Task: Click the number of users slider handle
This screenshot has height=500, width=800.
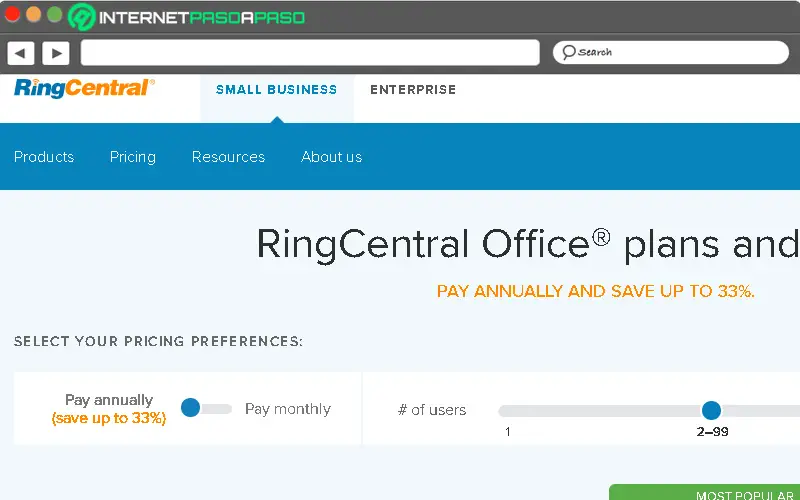Action: (x=711, y=410)
